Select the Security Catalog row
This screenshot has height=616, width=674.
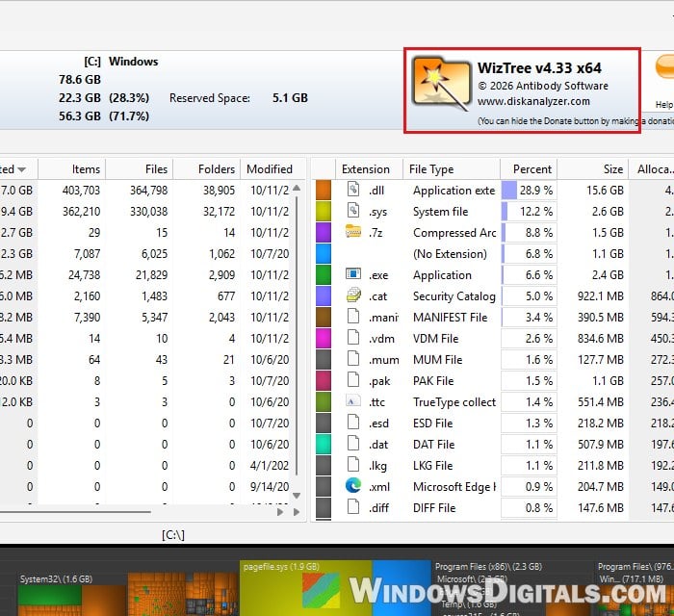[494, 296]
